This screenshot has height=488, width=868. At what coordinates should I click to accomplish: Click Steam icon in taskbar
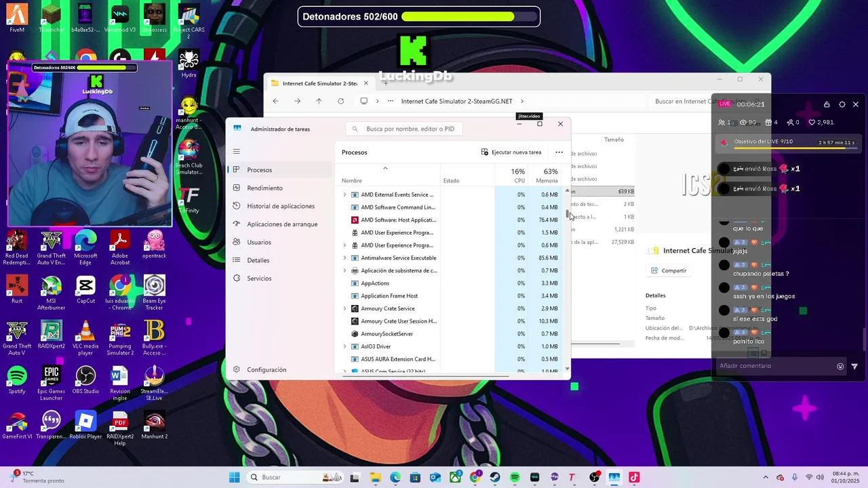pyautogui.click(x=495, y=477)
